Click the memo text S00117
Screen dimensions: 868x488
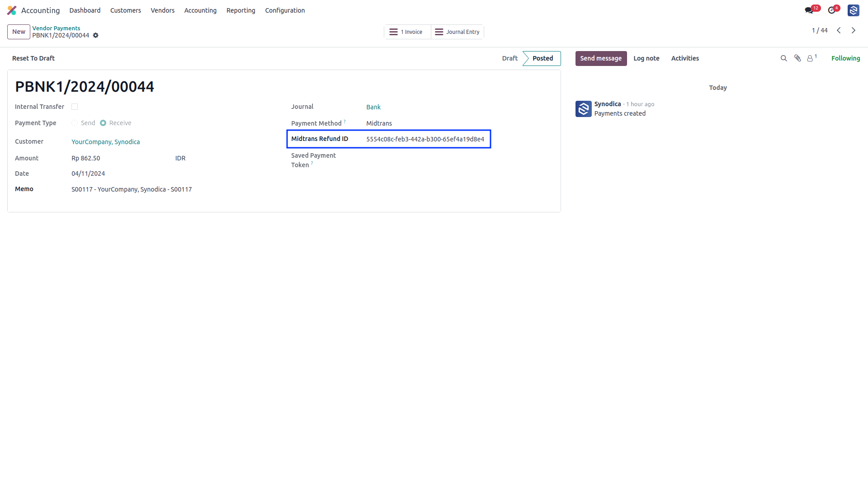pyautogui.click(x=132, y=190)
